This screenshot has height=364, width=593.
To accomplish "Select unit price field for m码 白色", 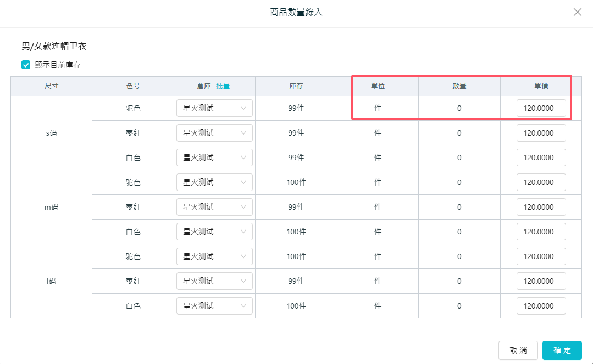I will (x=541, y=232).
